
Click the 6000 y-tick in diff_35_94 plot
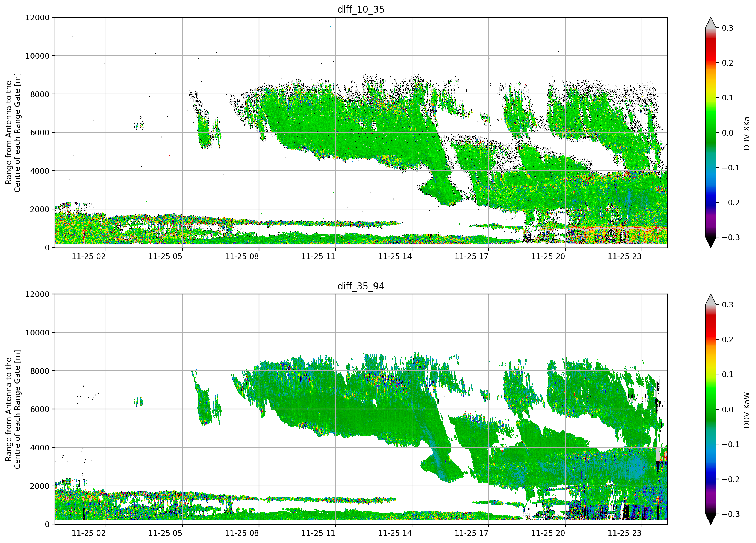40,410
